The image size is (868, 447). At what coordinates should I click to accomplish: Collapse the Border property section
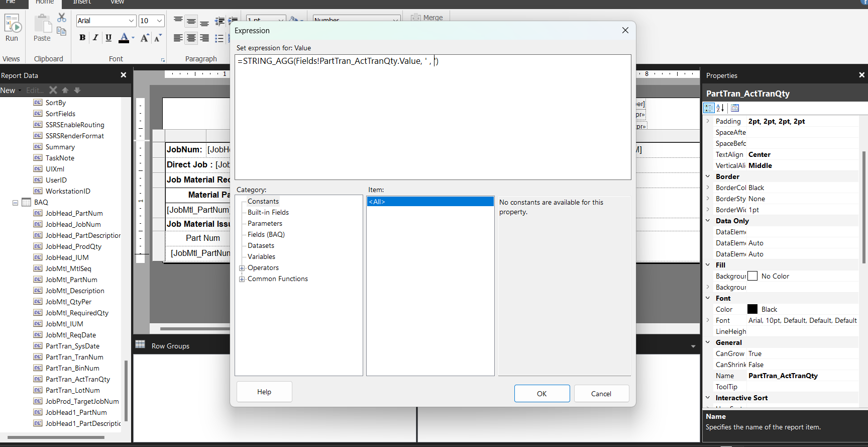pos(708,176)
